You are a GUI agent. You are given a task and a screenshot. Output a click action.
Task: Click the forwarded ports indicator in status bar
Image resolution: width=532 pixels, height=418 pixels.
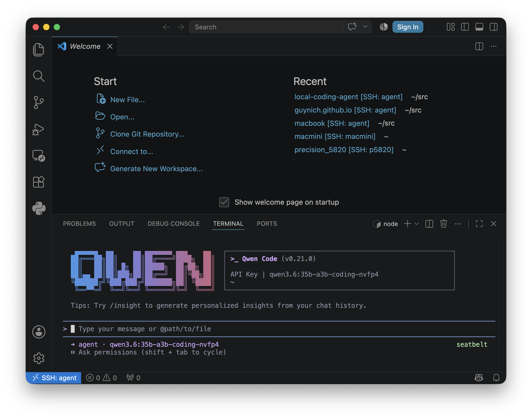point(133,378)
